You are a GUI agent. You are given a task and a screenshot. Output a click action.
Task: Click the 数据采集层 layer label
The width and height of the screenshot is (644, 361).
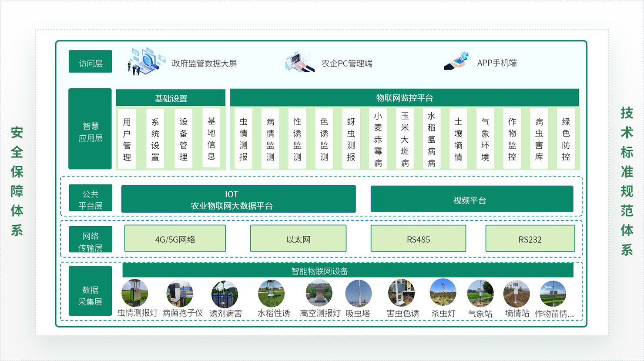91,291
